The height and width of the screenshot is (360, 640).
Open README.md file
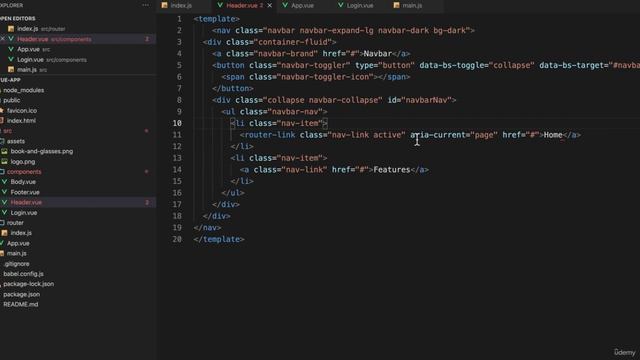[21, 304]
